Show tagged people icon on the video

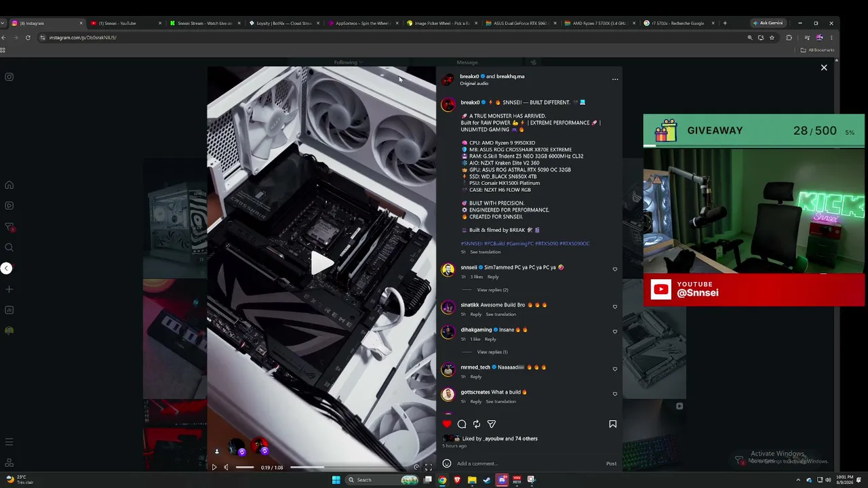[x=217, y=451]
